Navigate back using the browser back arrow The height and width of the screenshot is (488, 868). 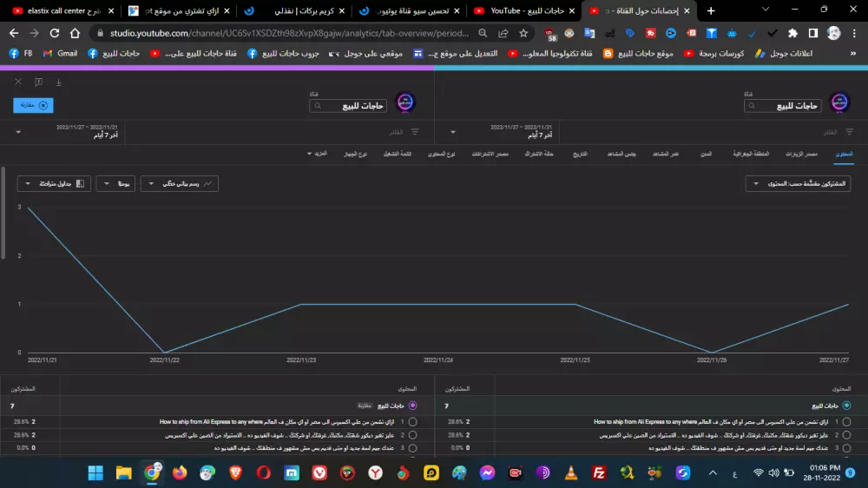pos(14,33)
